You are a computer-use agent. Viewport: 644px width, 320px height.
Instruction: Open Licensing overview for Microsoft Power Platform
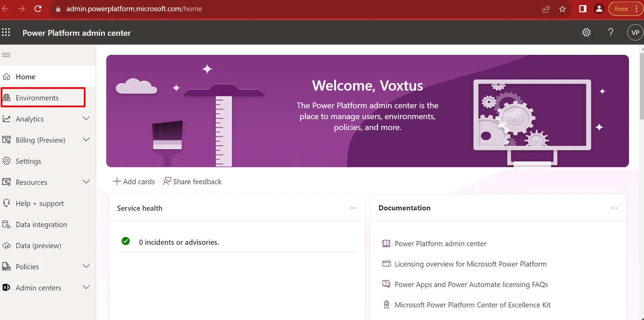[470, 264]
